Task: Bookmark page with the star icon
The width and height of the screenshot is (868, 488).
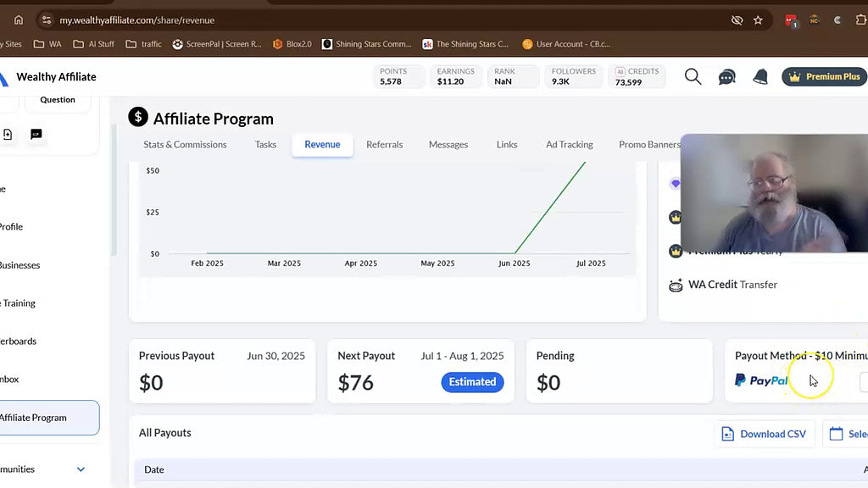Action: (x=758, y=20)
